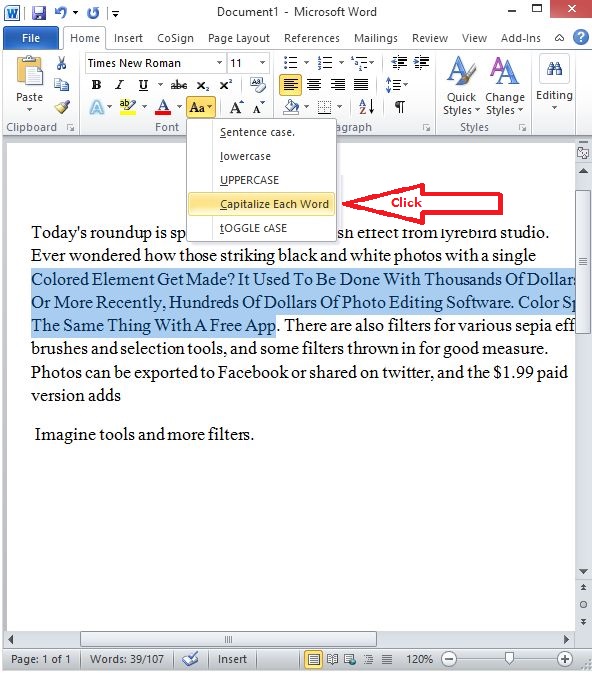The width and height of the screenshot is (592, 673).
Task: Toggle Print Layout view button
Action: [313, 659]
